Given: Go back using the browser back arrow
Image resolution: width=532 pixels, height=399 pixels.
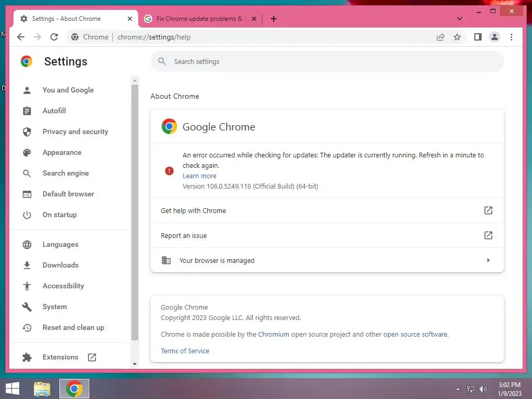Looking at the screenshot, I should pos(21,37).
